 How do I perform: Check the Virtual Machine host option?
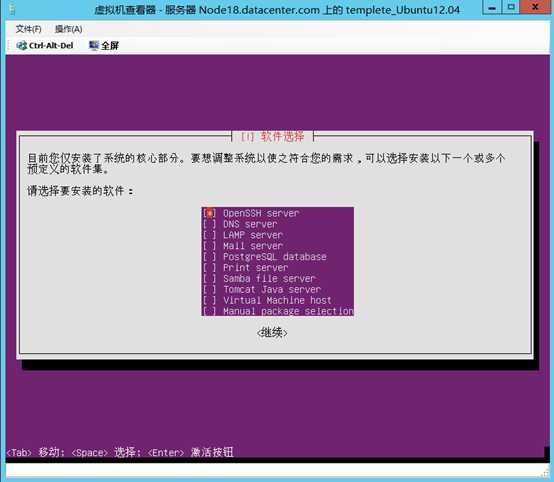click(x=210, y=300)
